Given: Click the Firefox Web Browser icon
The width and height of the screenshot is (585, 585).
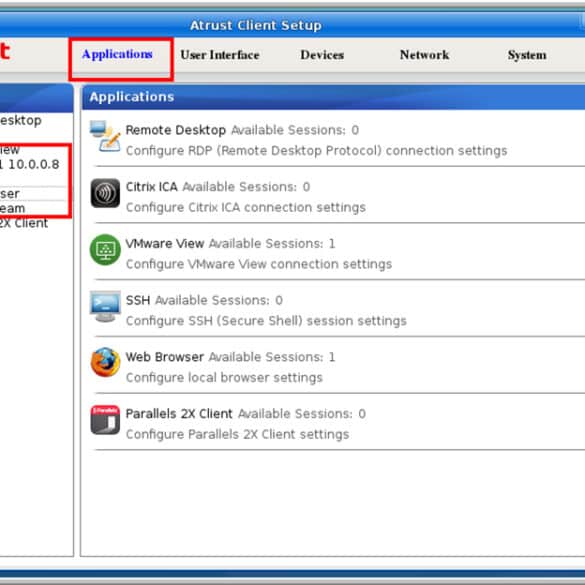Looking at the screenshot, I should (x=105, y=363).
